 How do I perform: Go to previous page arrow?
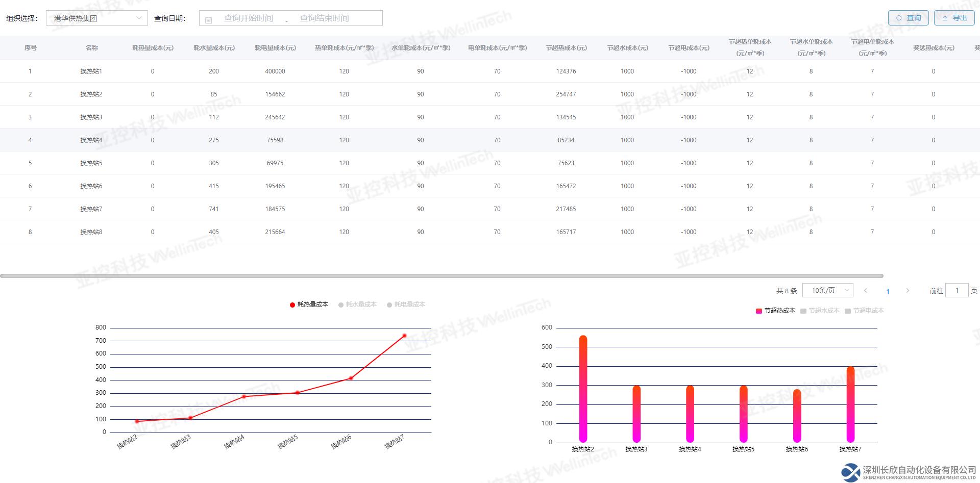(866, 291)
